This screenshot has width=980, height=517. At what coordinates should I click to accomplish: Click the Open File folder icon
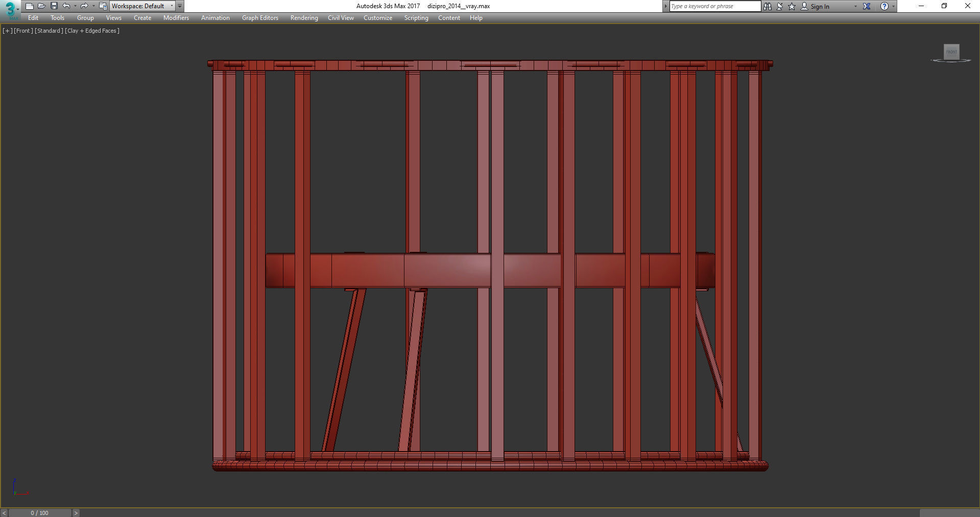click(x=41, y=6)
